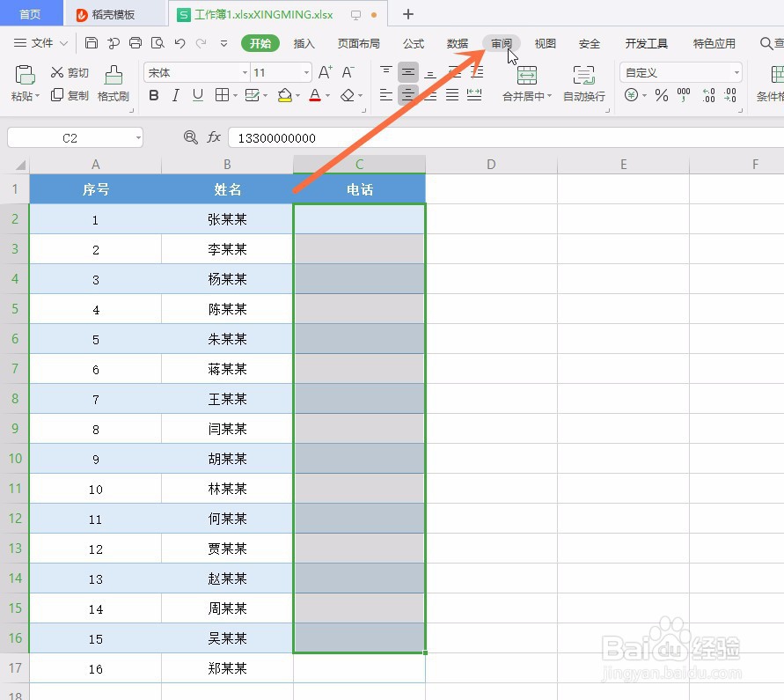Expand the Name Box dropdown arrow
784x700 pixels.
[138, 137]
